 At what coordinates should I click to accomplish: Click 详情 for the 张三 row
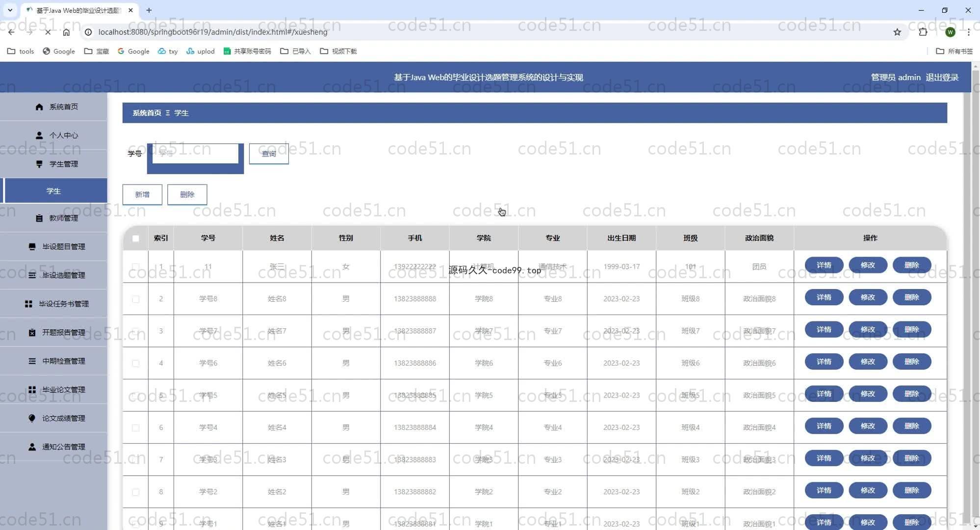pos(824,265)
